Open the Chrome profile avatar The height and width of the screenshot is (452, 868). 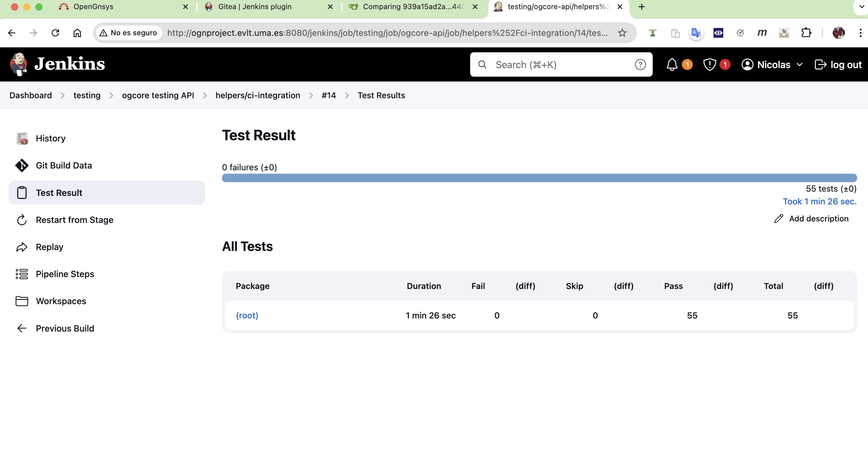[838, 33]
